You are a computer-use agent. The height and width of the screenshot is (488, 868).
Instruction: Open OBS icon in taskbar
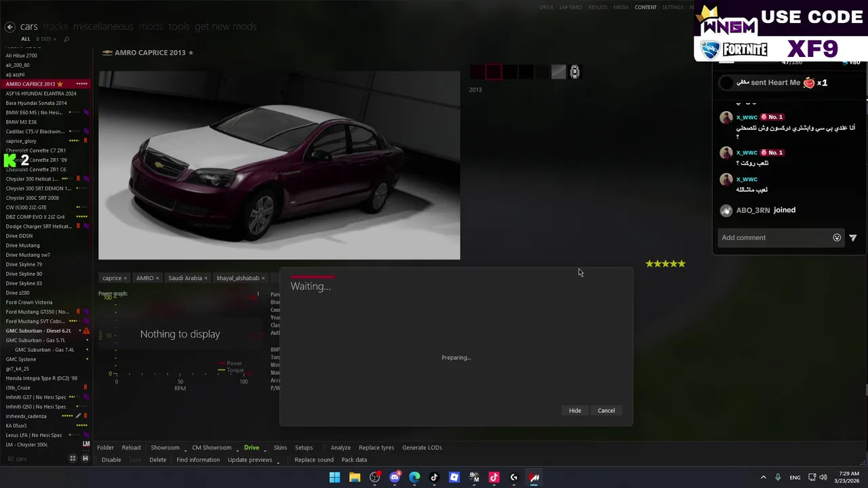374,478
